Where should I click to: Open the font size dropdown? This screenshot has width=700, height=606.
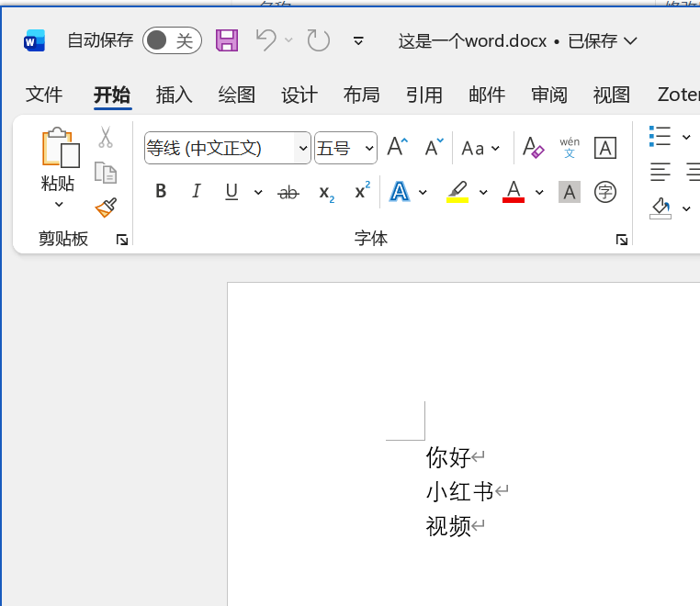tap(369, 148)
